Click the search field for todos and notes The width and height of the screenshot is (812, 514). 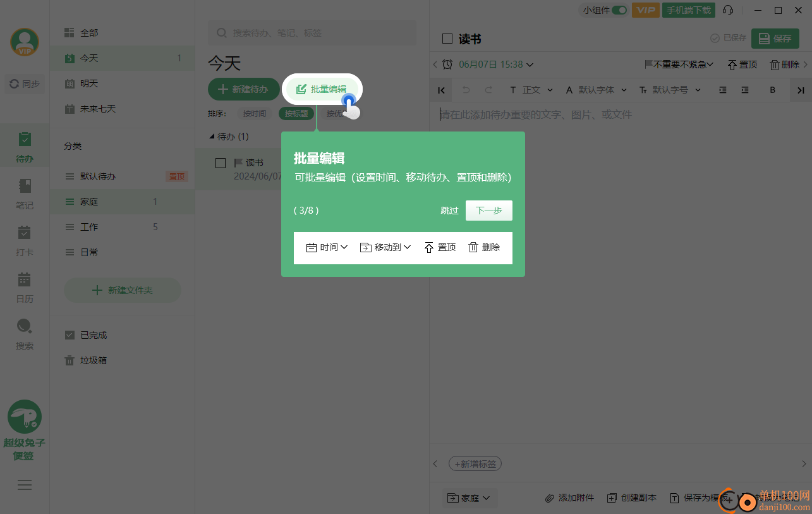point(312,33)
